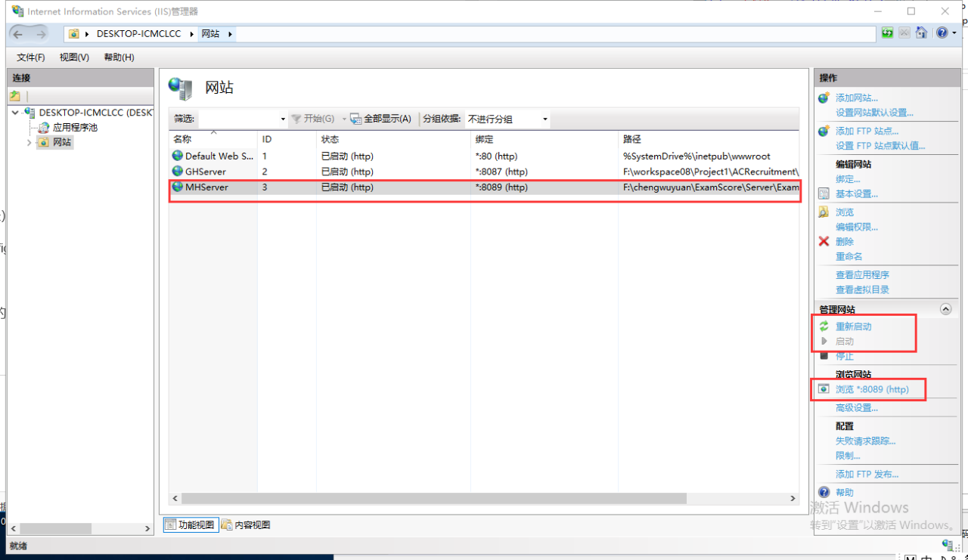Image resolution: width=968 pixels, height=560 pixels.
Task: Select the 应用程序池 tree item
Action: 75,128
